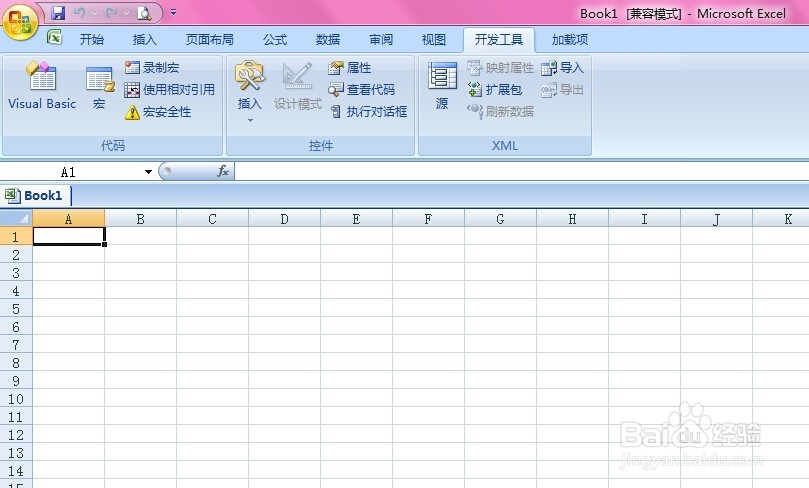The image size is (809, 488).
Task: Click cell C3
Action: (x=213, y=272)
